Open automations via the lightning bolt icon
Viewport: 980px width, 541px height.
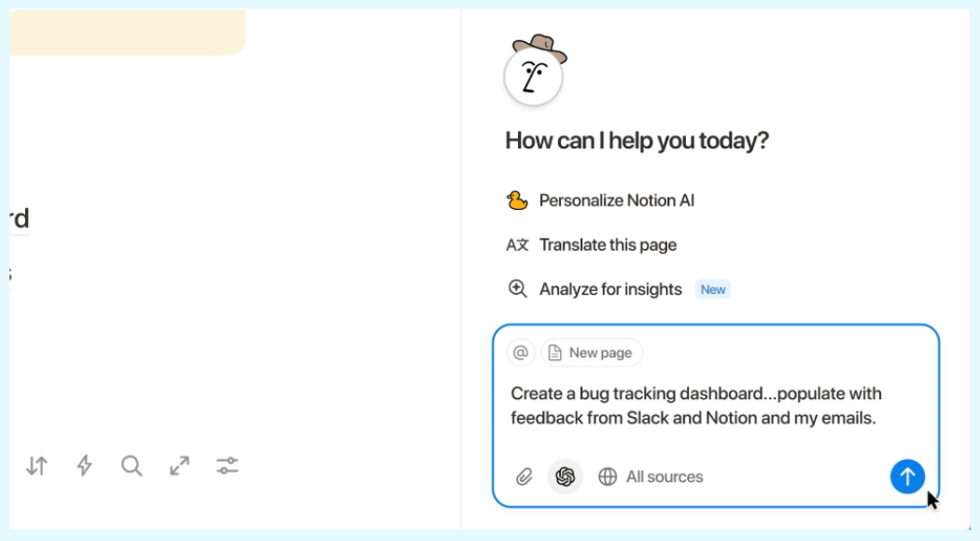click(84, 465)
